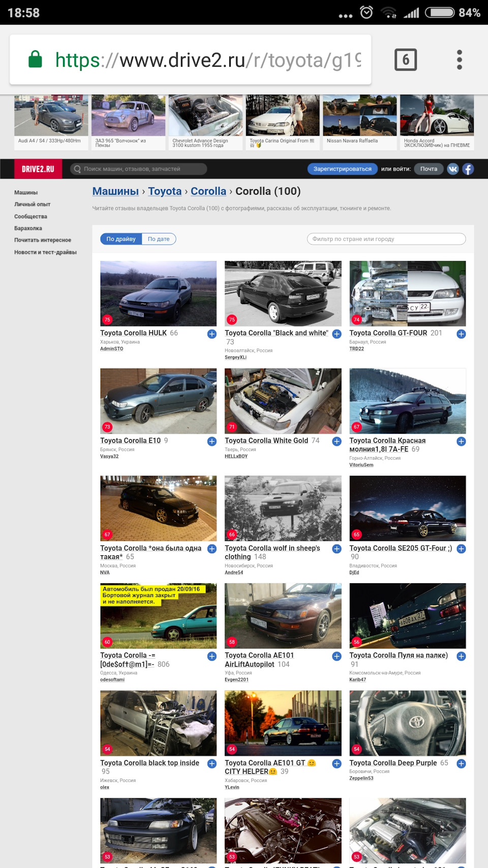The height and width of the screenshot is (868, 488).
Task: Tap the green padlock in address bar
Action: pyautogui.click(x=35, y=59)
